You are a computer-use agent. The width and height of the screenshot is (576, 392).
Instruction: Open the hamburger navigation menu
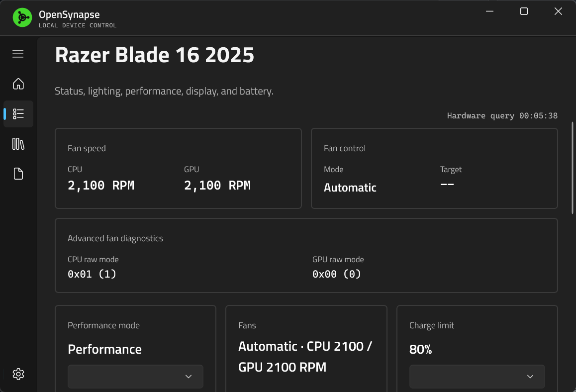click(18, 54)
